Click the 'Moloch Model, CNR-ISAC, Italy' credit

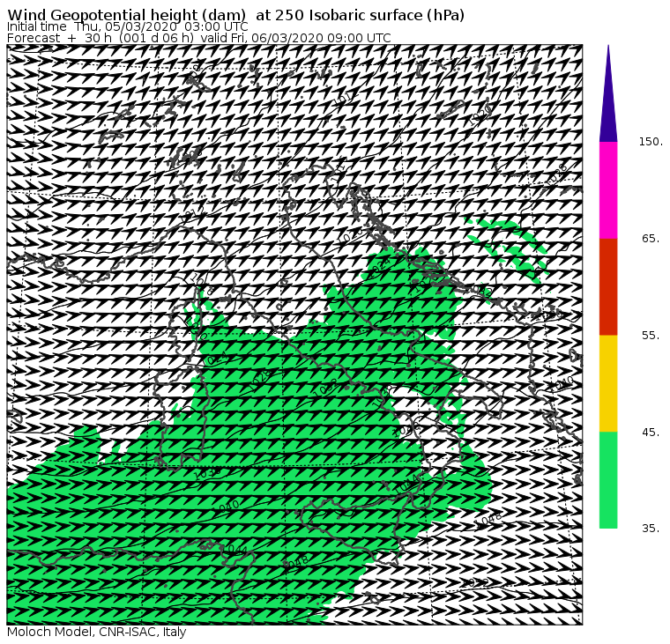pos(97,632)
